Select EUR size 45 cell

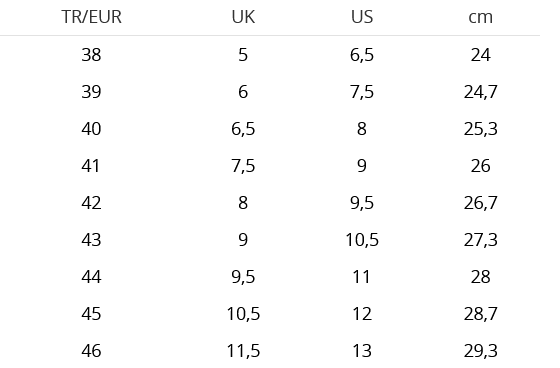tap(91, 314)
